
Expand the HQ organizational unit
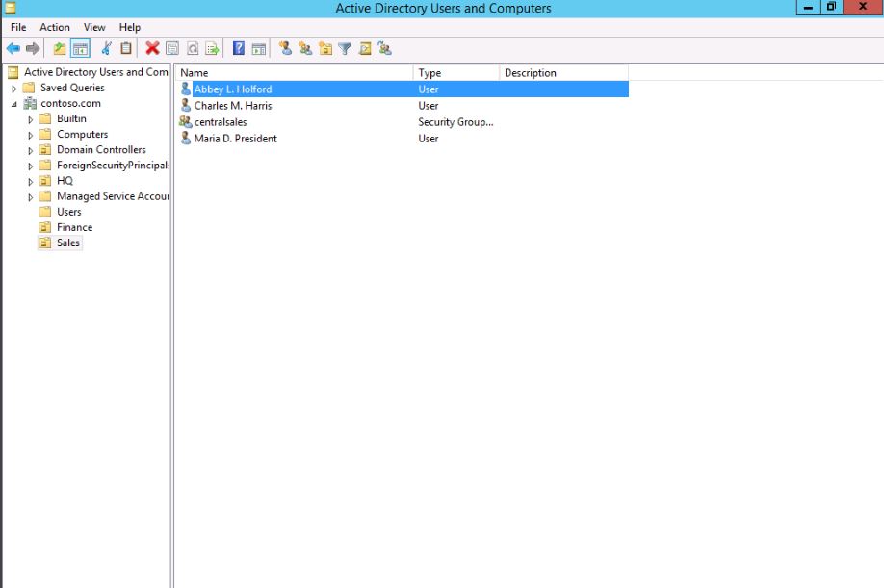(x=31, y=181)
